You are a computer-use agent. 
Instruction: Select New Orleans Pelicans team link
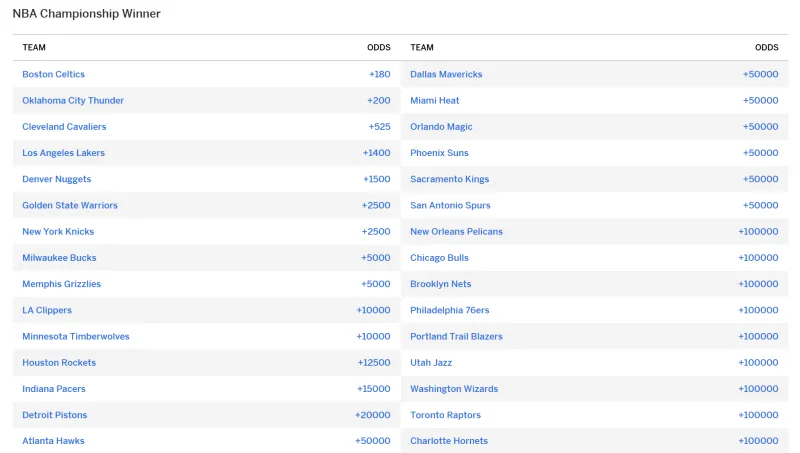pos(457,231)
